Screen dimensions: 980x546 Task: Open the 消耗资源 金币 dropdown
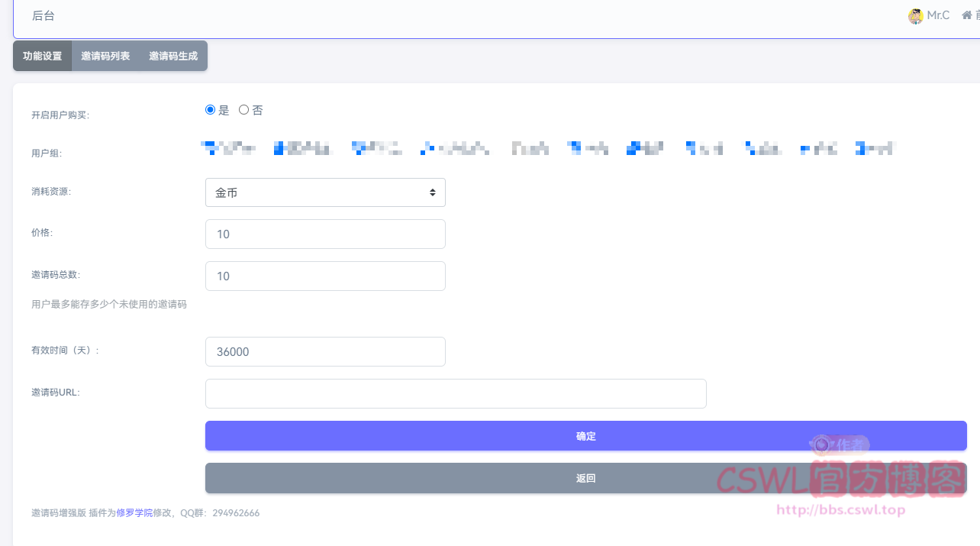tap(325, 192)
